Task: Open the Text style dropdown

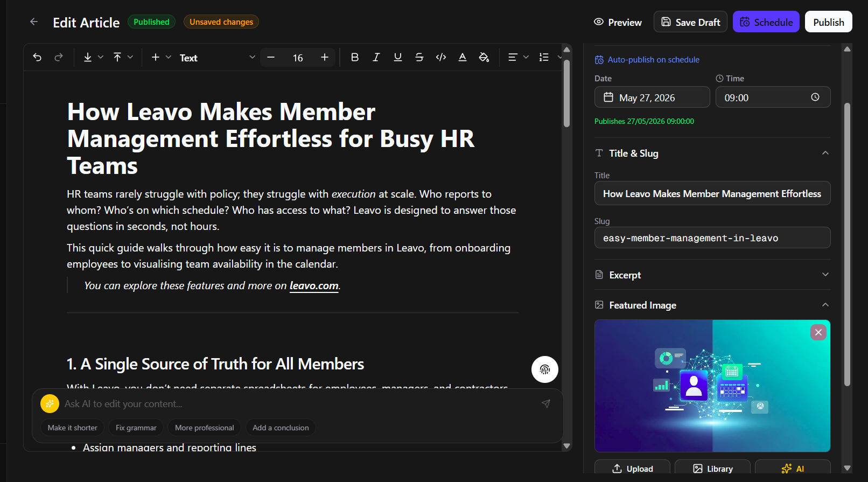Action: pos(216,58)
